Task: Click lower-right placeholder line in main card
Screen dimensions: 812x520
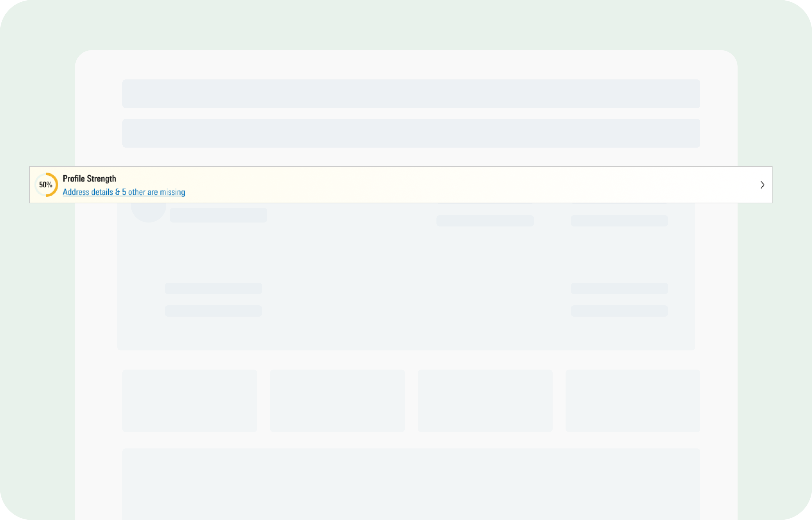Action: pyautogui.click(x=619, y=311)
